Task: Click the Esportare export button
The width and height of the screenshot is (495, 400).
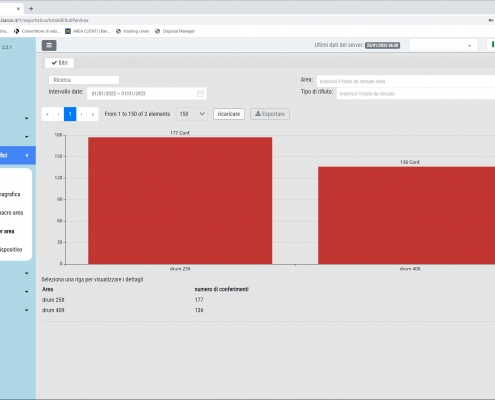Action: tap(270, 114)
